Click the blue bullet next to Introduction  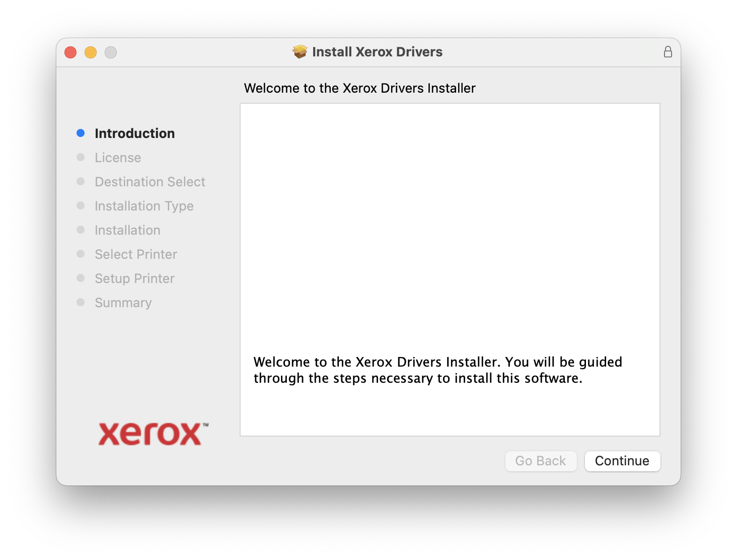point(81,133)
